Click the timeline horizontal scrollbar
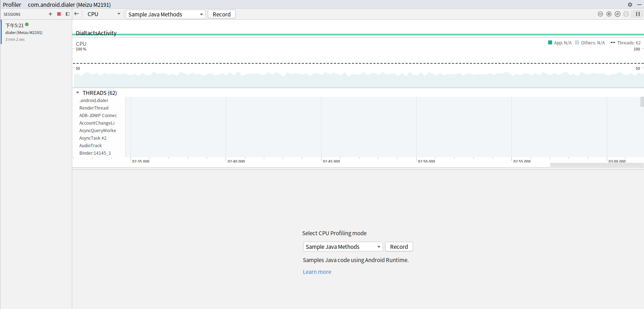This screenshot has width=644, height=309. (x=597, y=165)
